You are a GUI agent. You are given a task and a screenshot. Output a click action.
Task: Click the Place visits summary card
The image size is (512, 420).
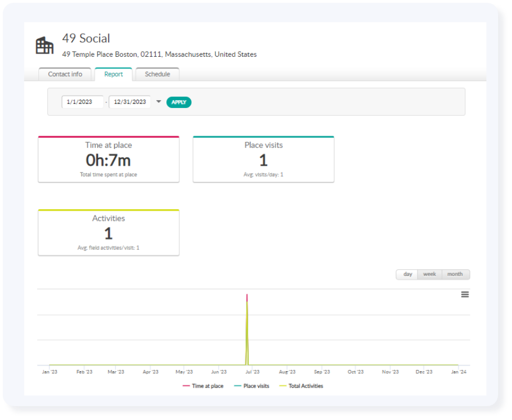click(x=263, y=159)
